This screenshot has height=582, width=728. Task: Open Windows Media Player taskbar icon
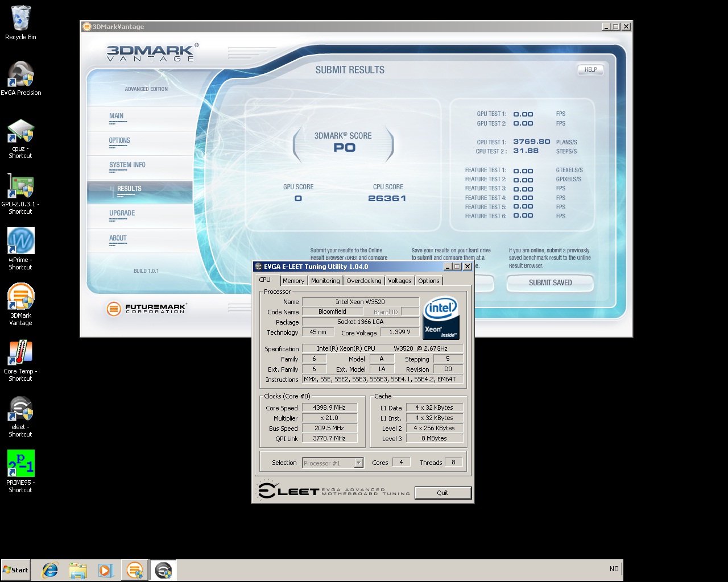106,570
